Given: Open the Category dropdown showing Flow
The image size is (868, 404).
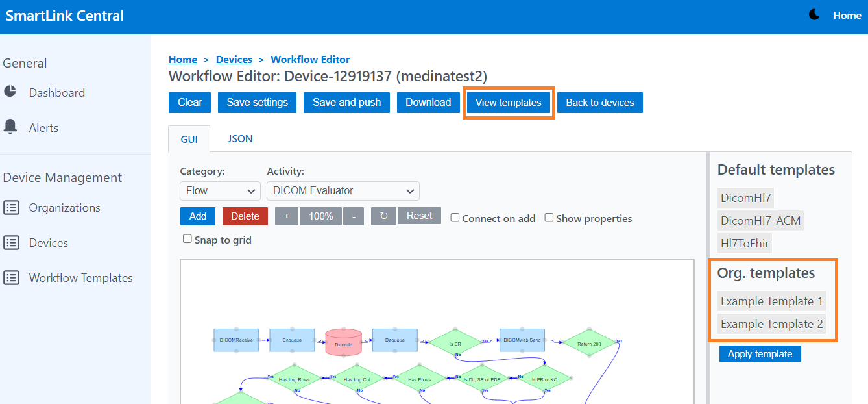Looking at the screenshot, I should [x=220, y=191].
